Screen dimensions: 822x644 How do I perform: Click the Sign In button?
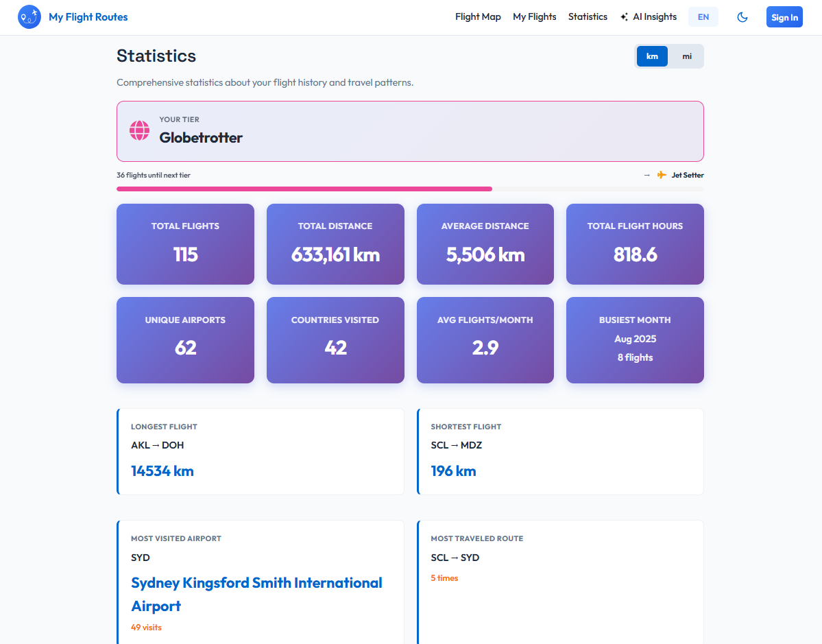784,16
